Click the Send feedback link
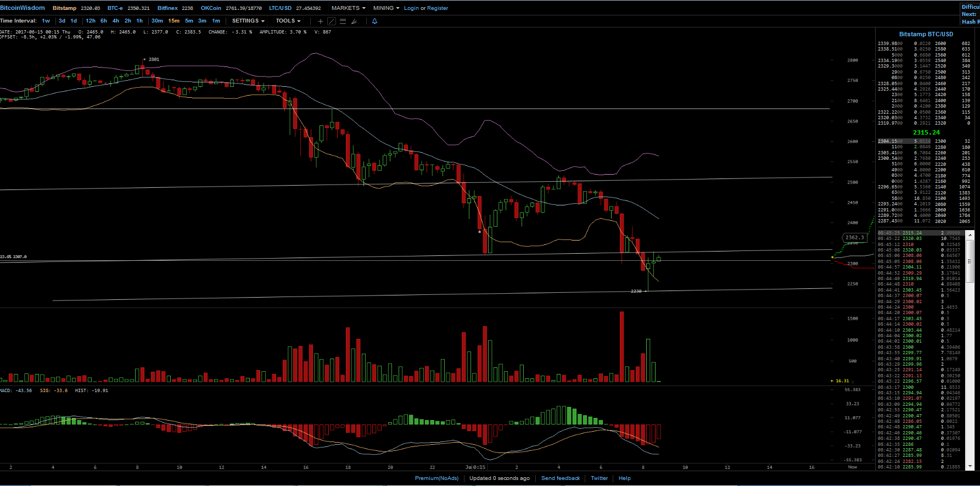Image resolution: width=980 pixels, height=486 pixels. pyautogui.click(x=561, y=478)
